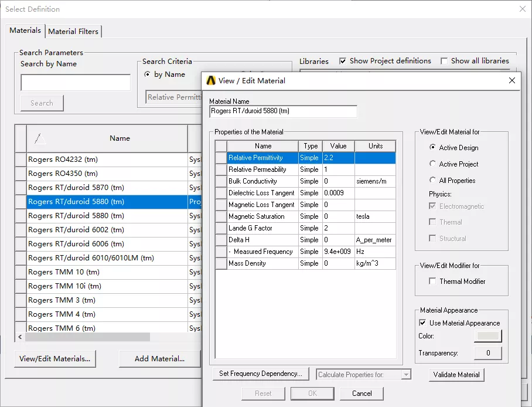The width and height of the screenshot is (532, 407).
Task: Click the Search by Name input field
Action: pos(76,83)
